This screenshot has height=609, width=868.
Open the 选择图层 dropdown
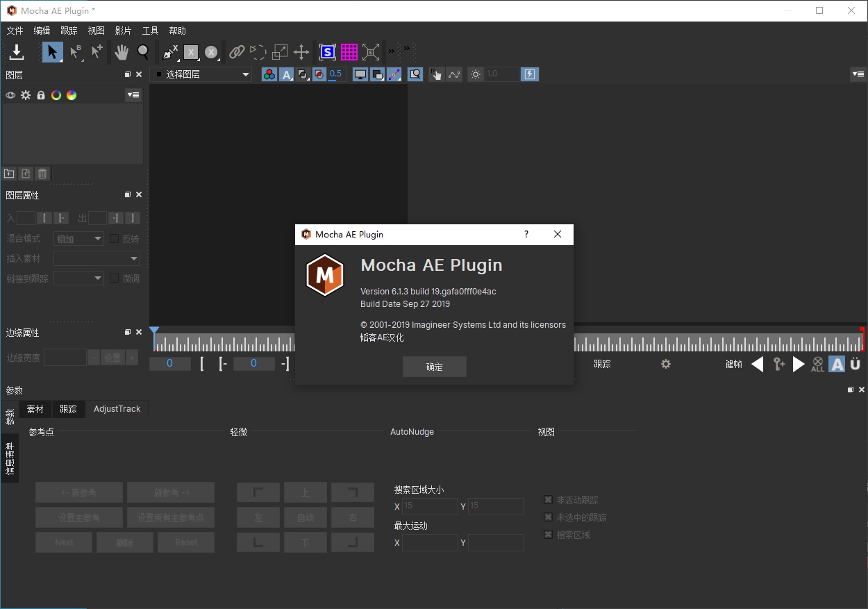[x=201, y=74]
